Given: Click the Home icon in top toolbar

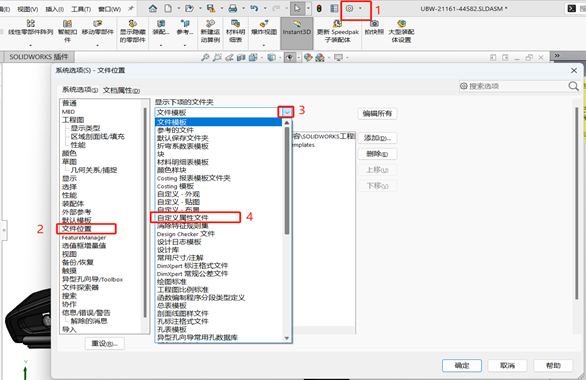Looking at the screenshot, I should click(x=153, y=8).
